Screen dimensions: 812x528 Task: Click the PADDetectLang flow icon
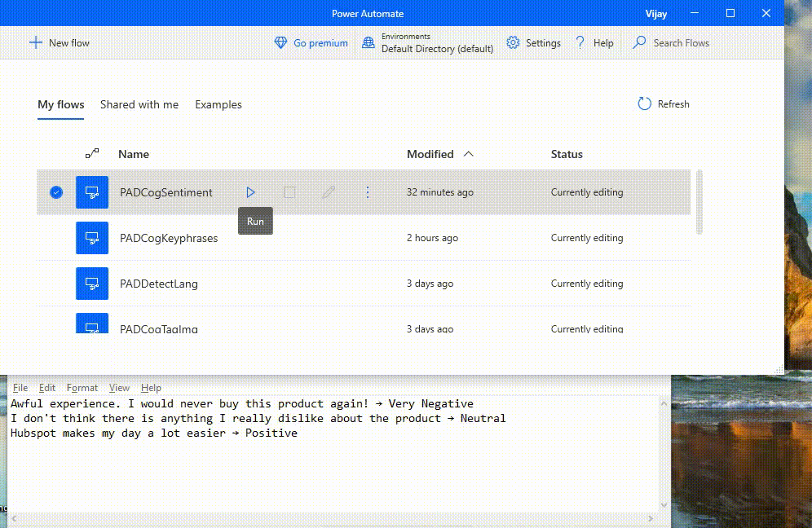pyautogui.click(x=92, y=284)
